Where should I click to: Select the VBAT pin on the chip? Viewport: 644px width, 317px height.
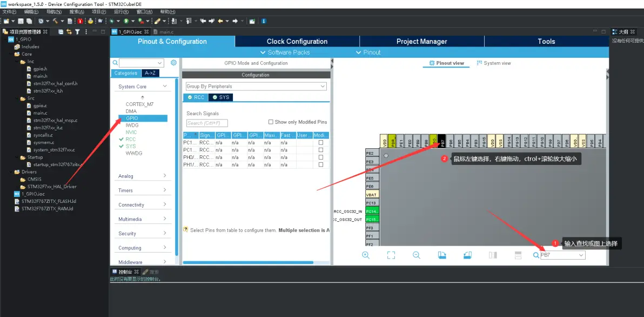point(372,195)
